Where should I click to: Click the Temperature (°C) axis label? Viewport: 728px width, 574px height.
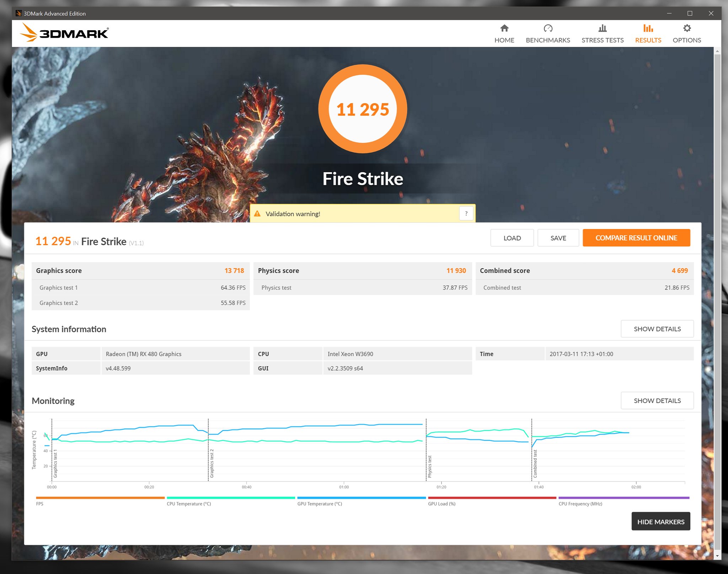click(x=34, y=450)
